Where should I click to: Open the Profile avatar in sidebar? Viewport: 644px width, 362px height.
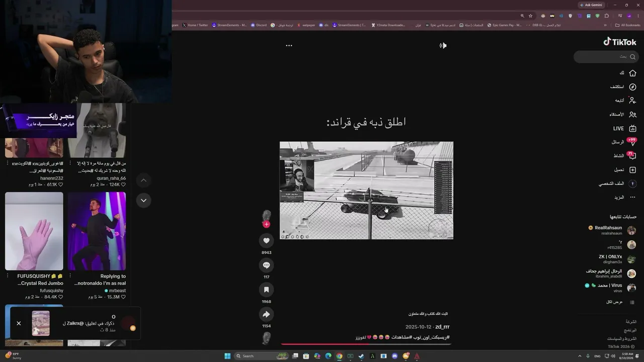tap(632, 184)
